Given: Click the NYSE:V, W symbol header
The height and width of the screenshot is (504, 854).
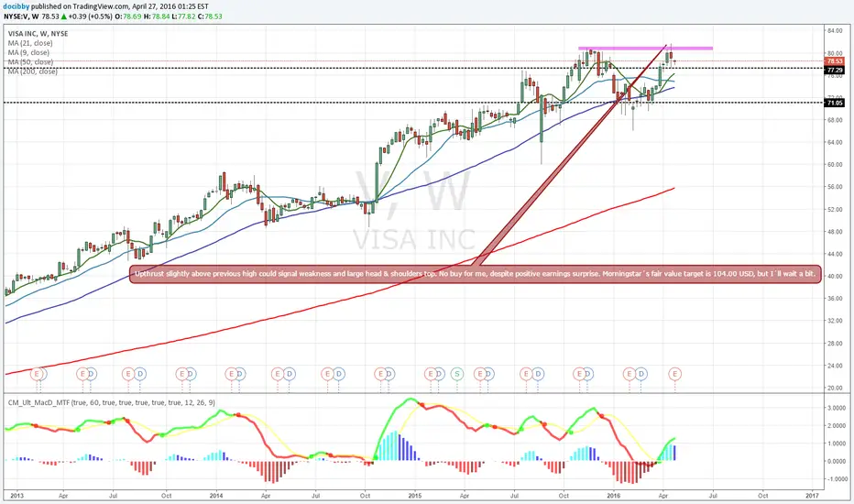Looking at the screenshot, I should point(21,16).
